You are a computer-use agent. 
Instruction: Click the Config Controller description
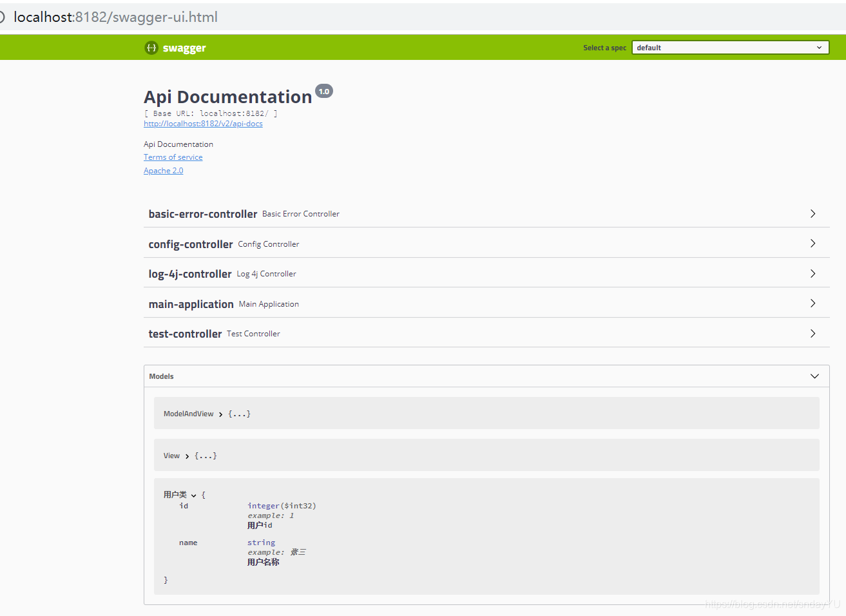pyautogui.click(x=268, y=244)
